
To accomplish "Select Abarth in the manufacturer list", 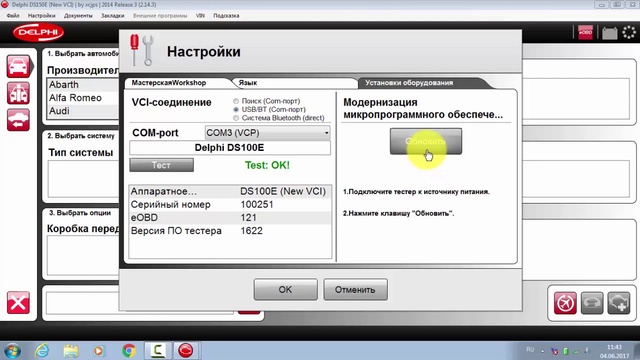I will [83, 85].
